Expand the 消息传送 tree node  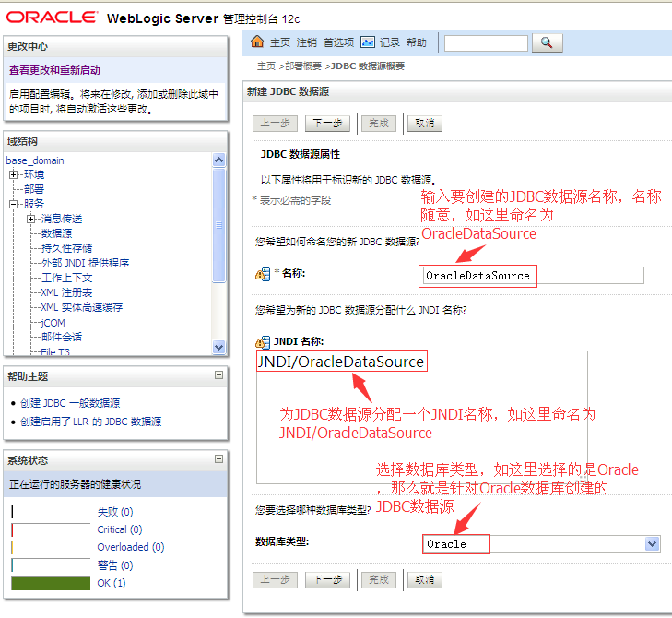31,219
